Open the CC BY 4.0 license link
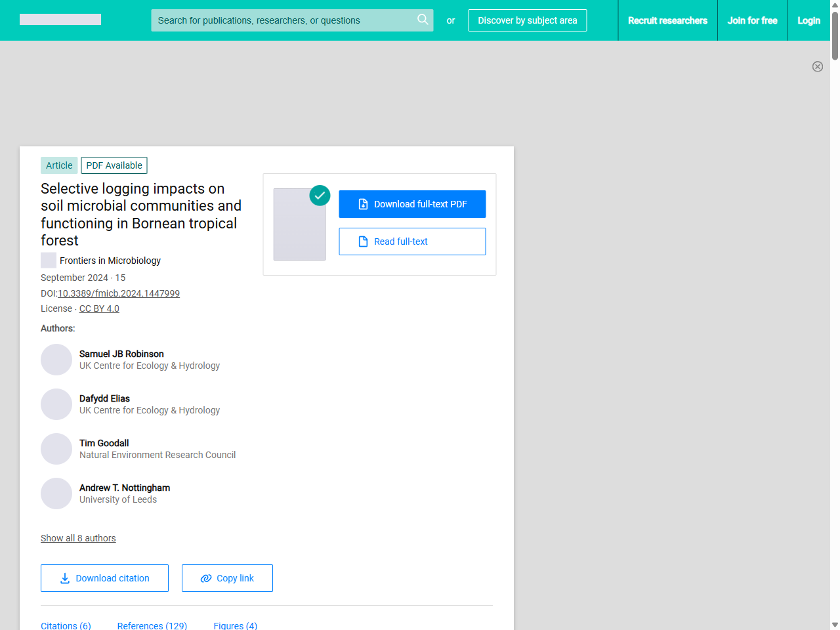This screenshot has height=630, width=840. 99,308
